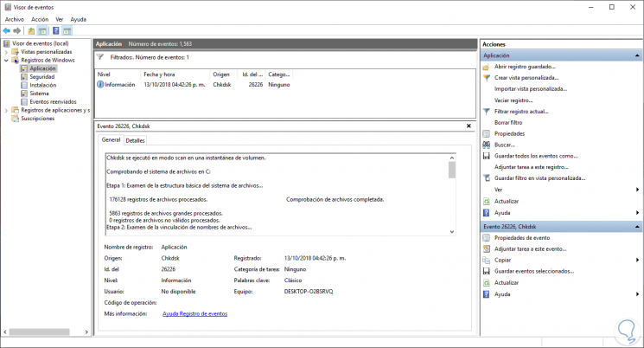The image size is (644, 348).
Task: Expand the Vistas personalizadas tree node
Action: click(4, 52)
